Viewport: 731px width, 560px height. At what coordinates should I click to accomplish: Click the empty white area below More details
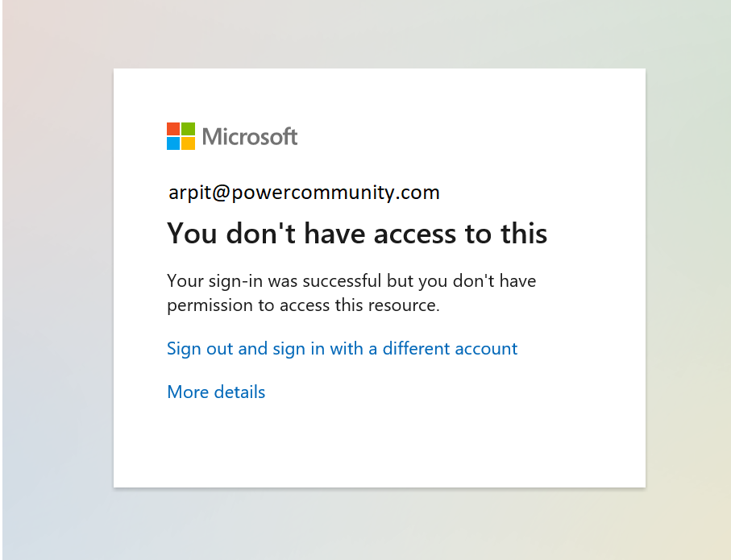pos(379,447)
